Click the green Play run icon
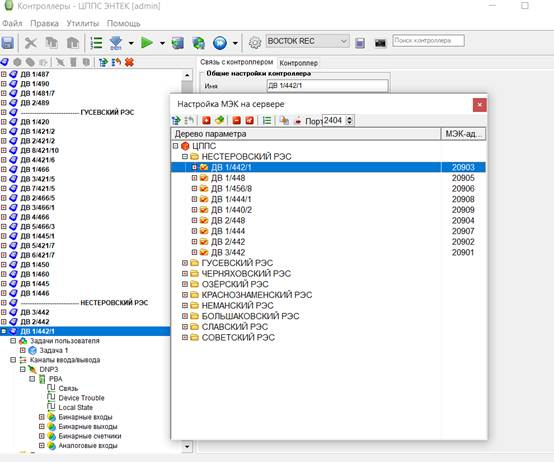Image resolution: width=554 pixels, height=462 pixels. [x=147, y=43]
